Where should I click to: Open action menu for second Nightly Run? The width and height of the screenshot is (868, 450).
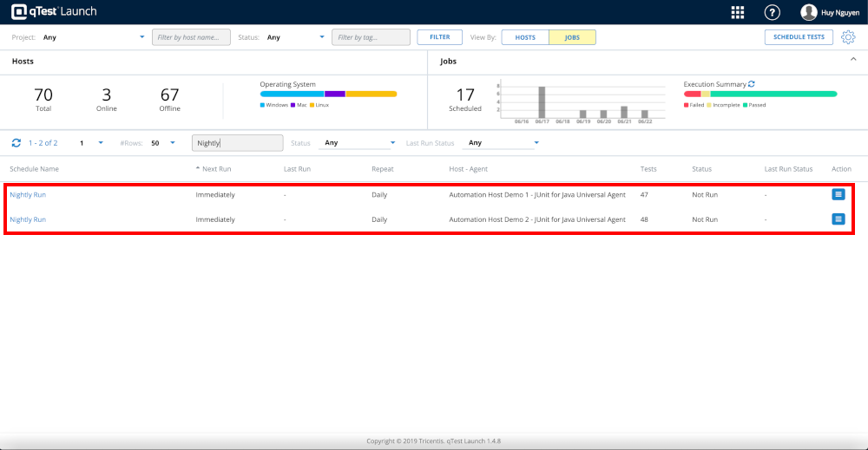pos(838,219)
